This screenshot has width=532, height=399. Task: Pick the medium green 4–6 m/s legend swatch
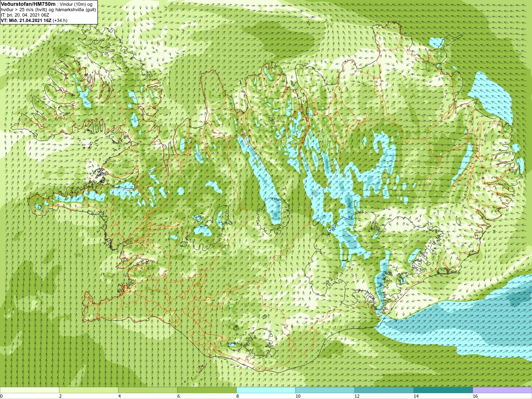(148, 390)
